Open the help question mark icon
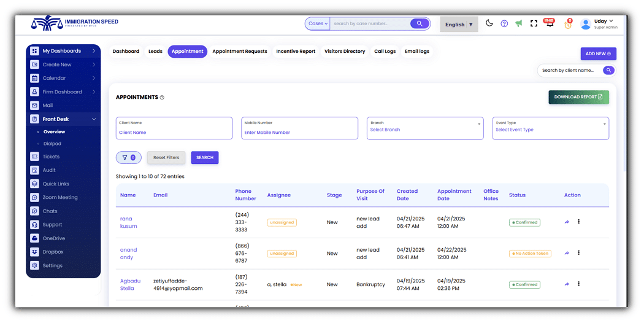 point(504,24)
